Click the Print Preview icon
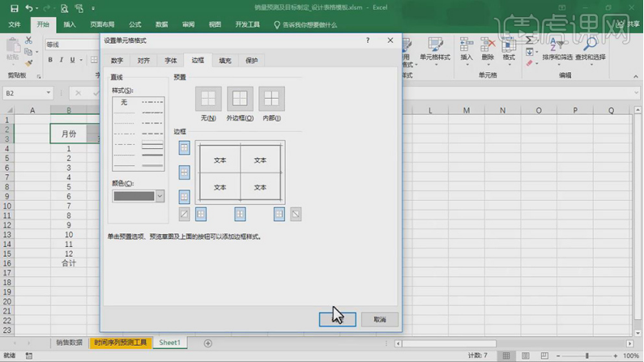Screen dimensions: 644x362 (64, 8)
